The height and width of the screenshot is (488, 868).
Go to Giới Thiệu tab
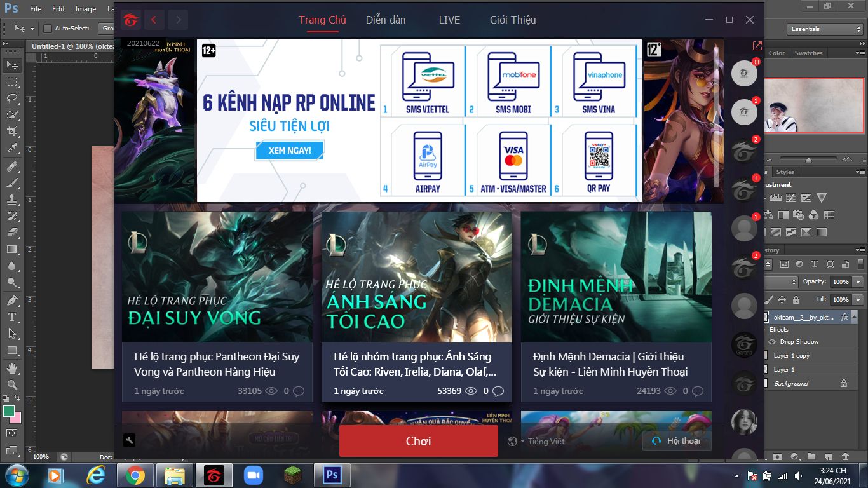pyautogui.click(x=513, y=20)
